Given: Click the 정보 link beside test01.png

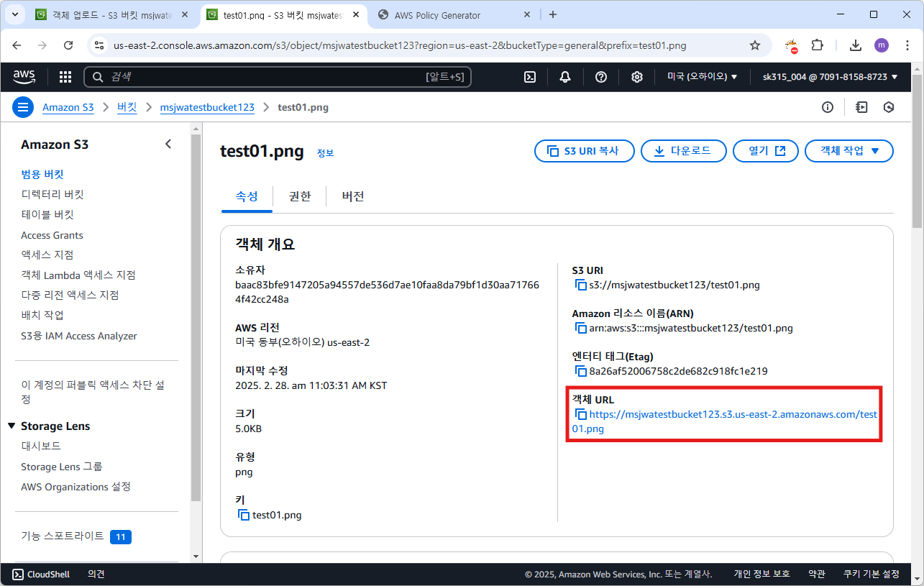Looking at the screenshot, I should 325,153.
